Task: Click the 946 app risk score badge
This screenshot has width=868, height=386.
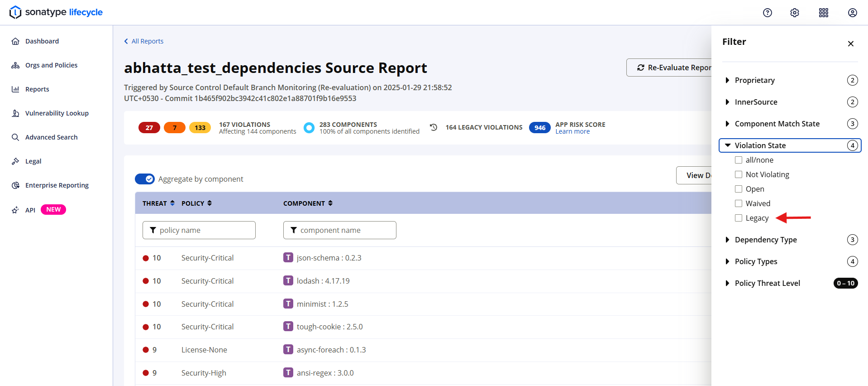Action: [x=540, y=128]
